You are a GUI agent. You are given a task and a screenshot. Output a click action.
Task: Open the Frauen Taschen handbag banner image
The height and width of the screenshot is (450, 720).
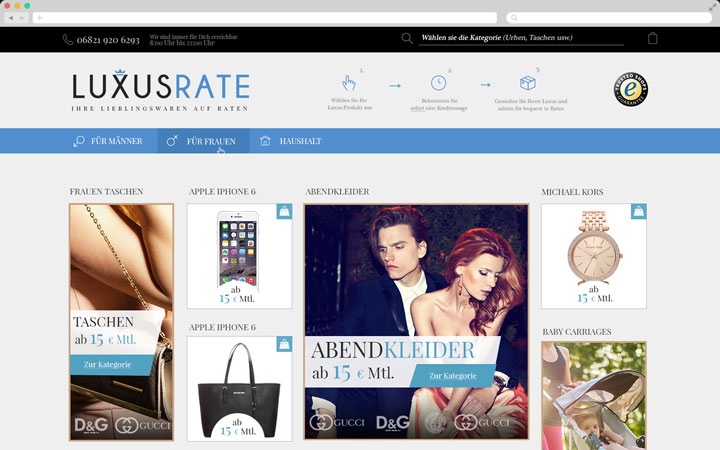pyautogui.click(x=121, y=322)
